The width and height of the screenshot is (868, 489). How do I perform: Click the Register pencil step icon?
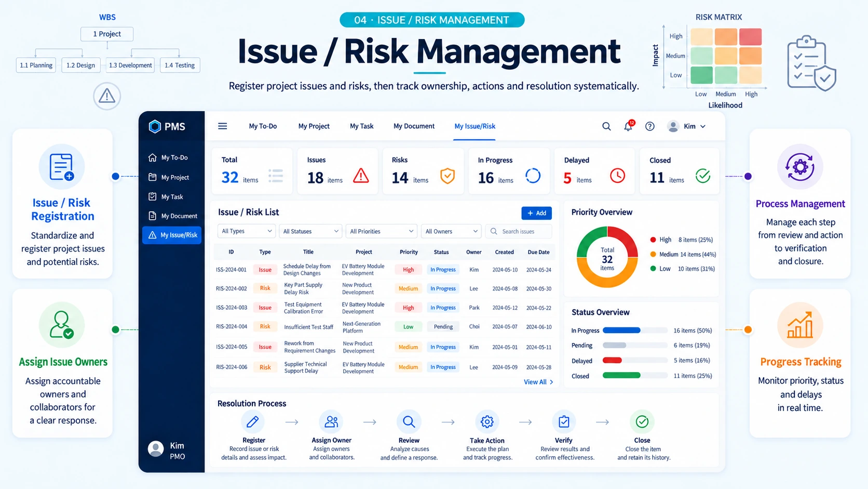(253, 421)
